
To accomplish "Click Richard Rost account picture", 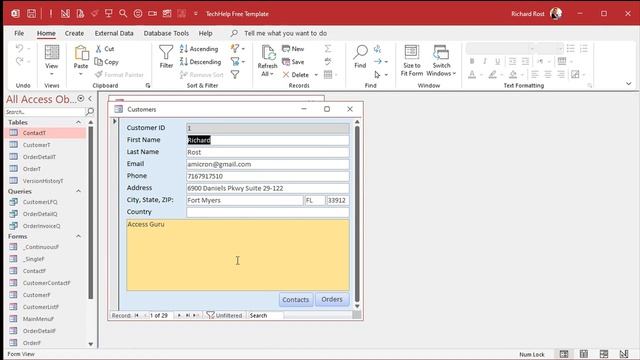I will [556, 13].
